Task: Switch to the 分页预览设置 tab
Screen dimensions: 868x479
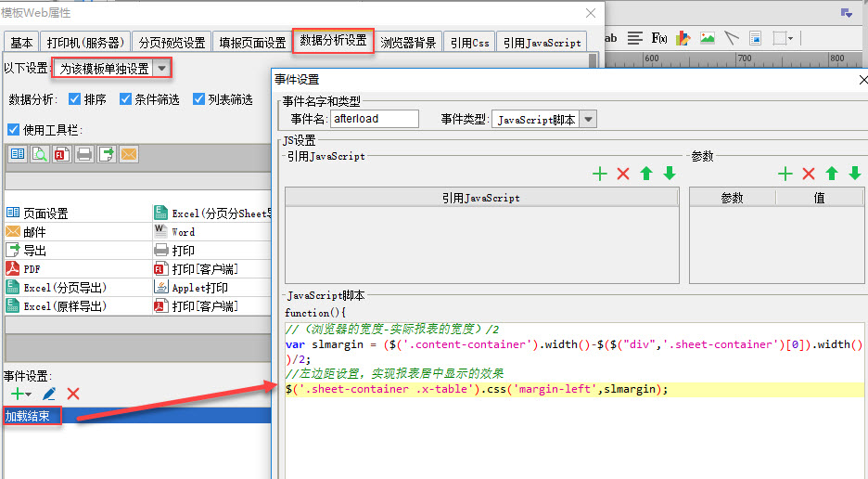Action: click(x=172, y=42)
